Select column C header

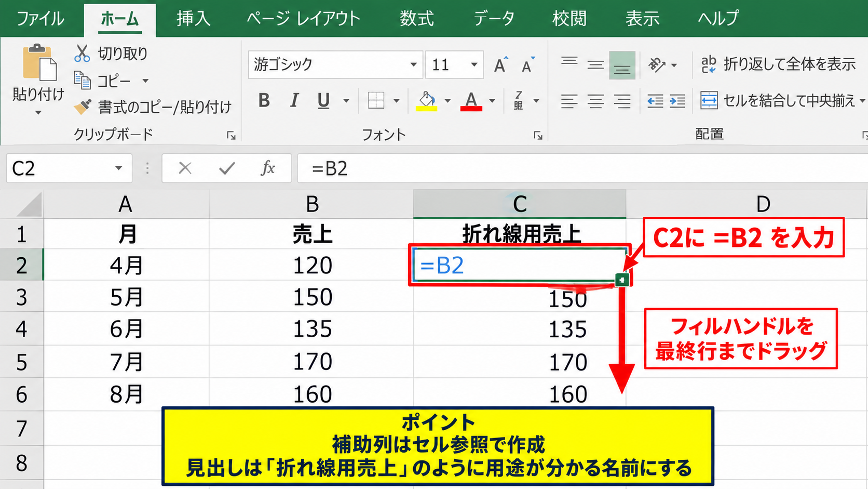(520, 204)
